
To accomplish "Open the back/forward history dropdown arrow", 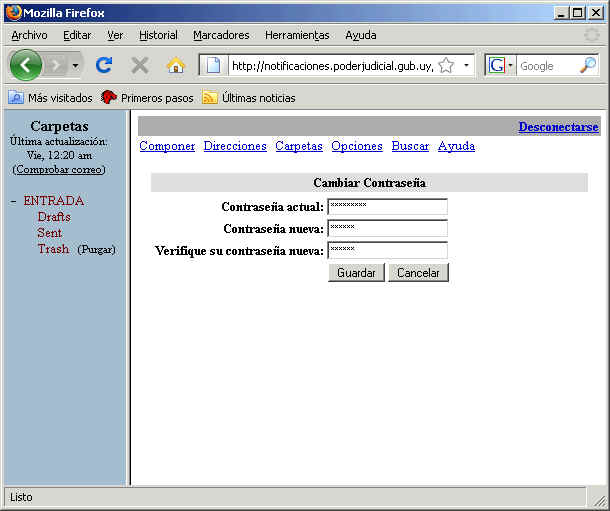I will coord(75,65).
